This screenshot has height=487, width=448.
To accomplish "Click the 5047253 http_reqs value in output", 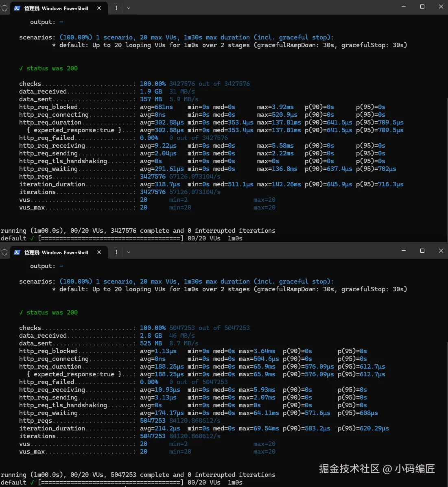I will [153, 421].
